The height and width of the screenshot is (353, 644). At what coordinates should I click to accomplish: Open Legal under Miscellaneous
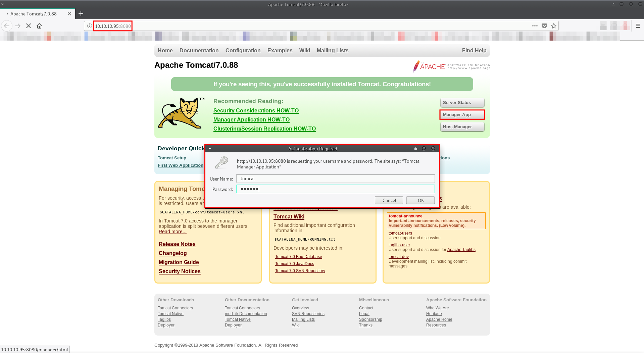[364, 314]
